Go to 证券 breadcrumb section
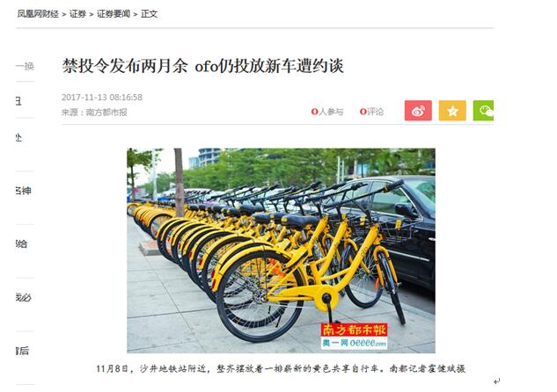This screenshot has width=557, height=392. click(x=77, y=14)
